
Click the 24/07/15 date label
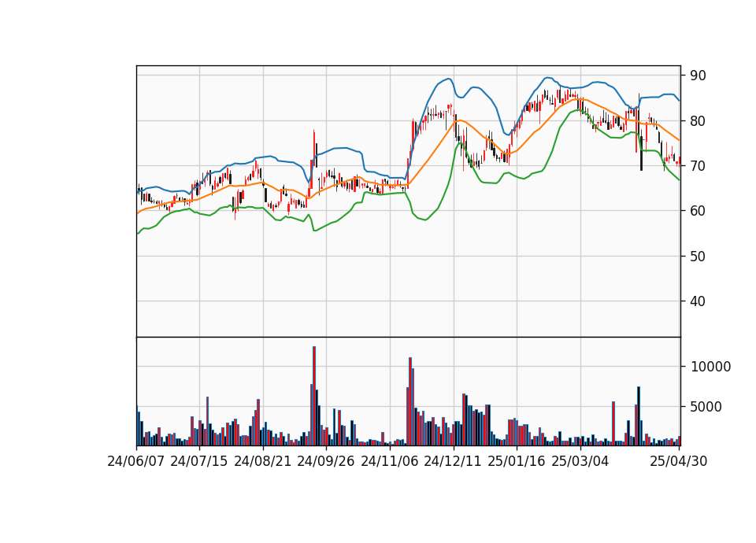click(x=198, y=461)
